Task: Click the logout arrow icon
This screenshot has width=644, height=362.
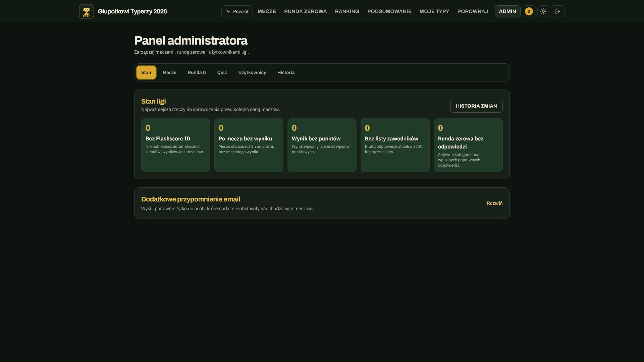Action: click(x=558, y=11)
